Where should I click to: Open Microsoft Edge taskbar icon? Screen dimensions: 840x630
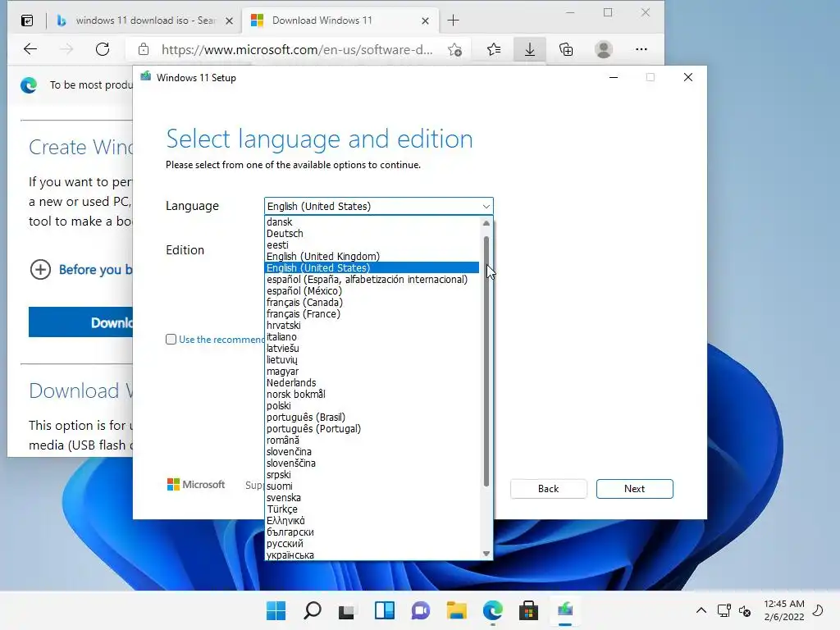pos(493,610)
